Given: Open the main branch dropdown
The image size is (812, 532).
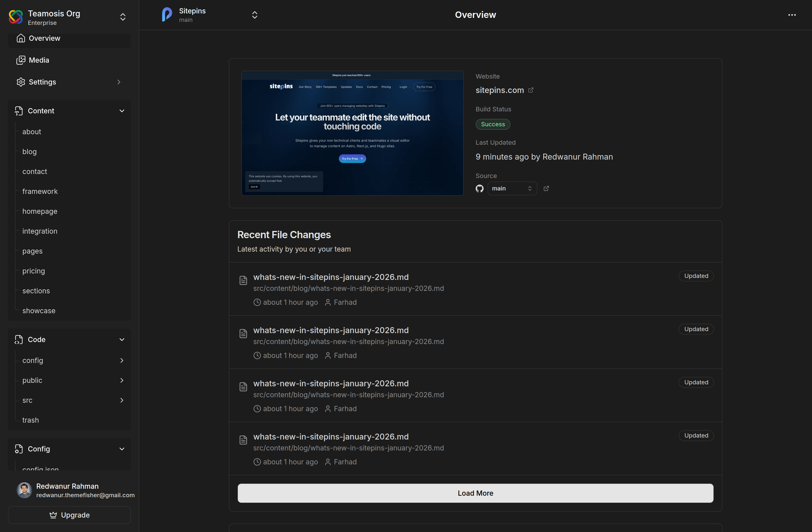Looking at the screenshot, I should 512,188.
